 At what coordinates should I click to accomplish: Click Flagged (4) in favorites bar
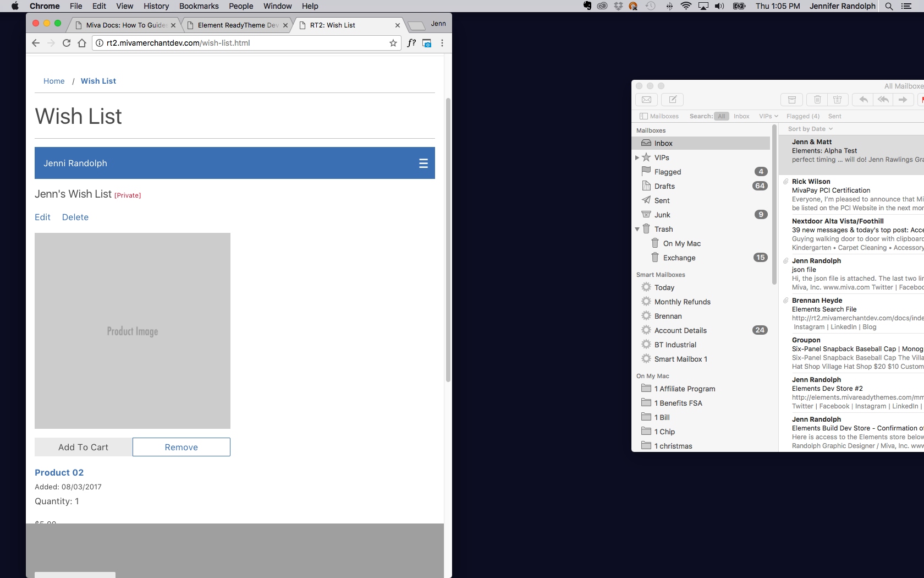click(803, 116)
